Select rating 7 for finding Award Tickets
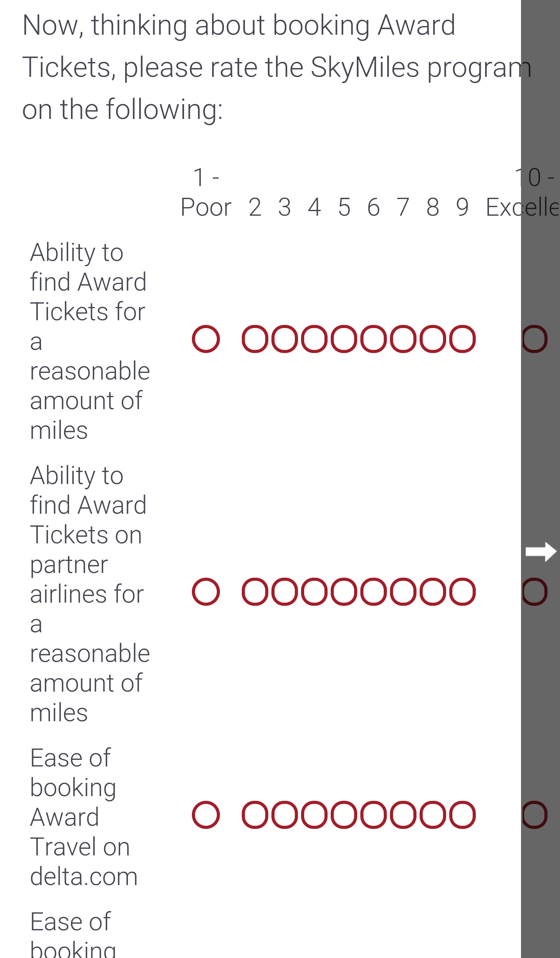 tap(403, 339)
